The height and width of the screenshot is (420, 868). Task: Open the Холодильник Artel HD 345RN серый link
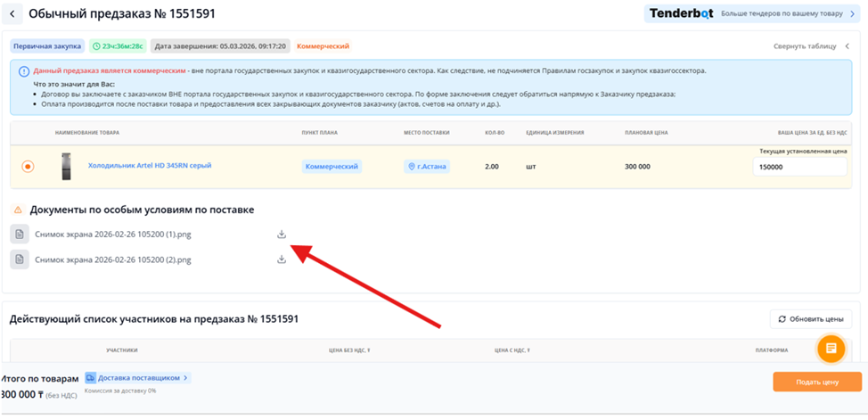pos(149,166)
